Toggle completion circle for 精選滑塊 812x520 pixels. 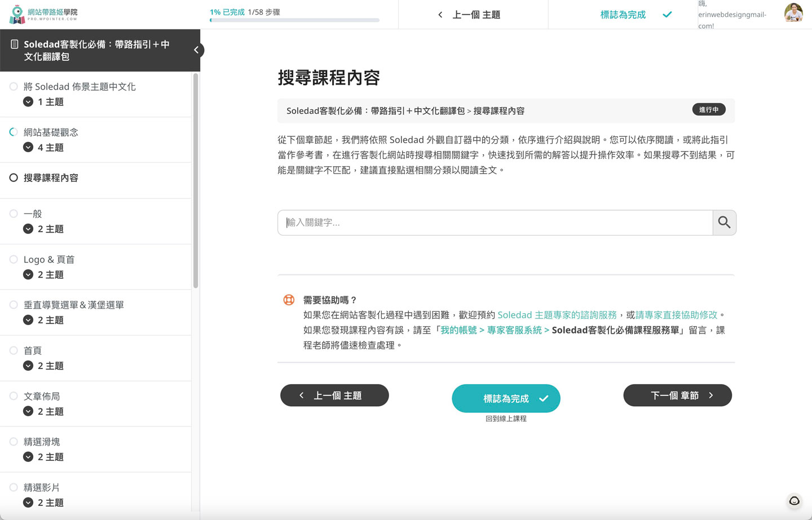click(14, 442)
